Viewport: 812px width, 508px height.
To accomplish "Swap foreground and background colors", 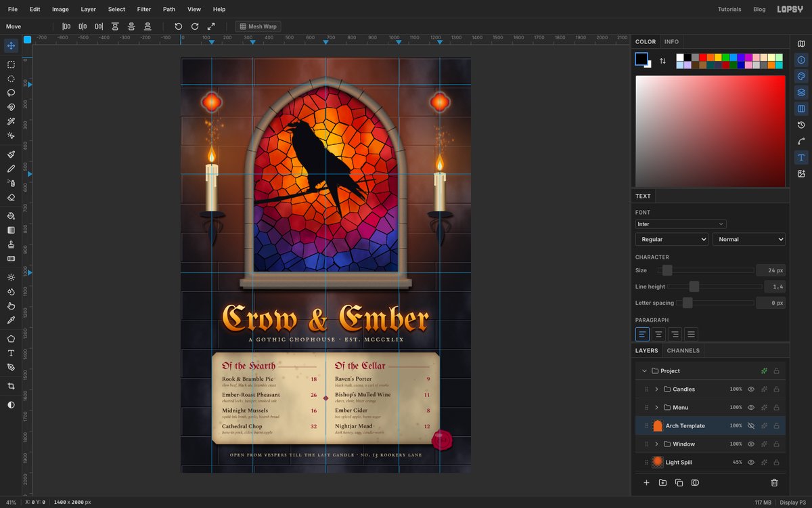I will pyautogui.click(x=662, y=61).
